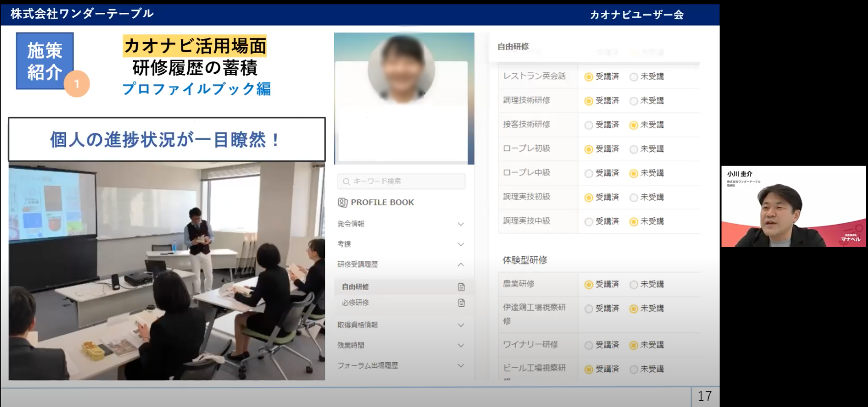Click the 調理実技中級 row label

(x=526, y=221)
